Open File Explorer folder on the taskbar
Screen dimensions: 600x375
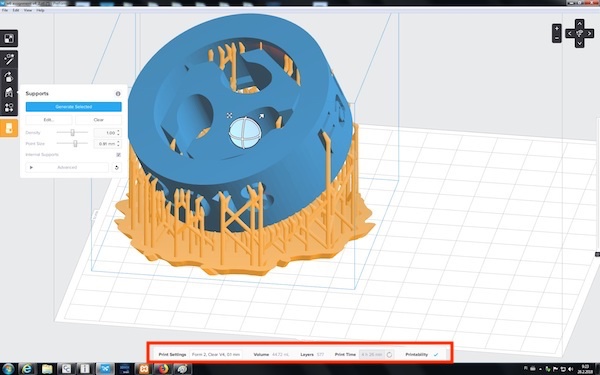(x=47, y=369)
